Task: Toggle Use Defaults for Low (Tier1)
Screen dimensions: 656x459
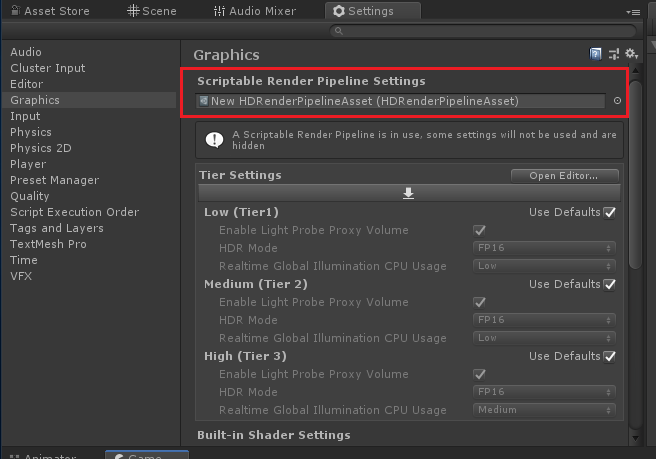Action: pos(610,213)
